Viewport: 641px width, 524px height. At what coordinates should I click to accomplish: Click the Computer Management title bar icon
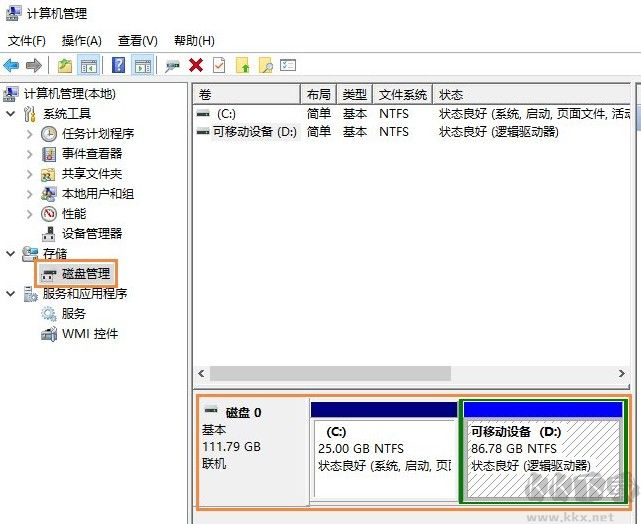[13, 13]
